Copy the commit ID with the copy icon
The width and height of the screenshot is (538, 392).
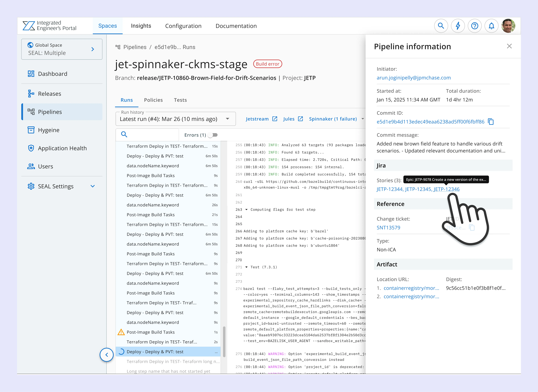click(491, 122)
